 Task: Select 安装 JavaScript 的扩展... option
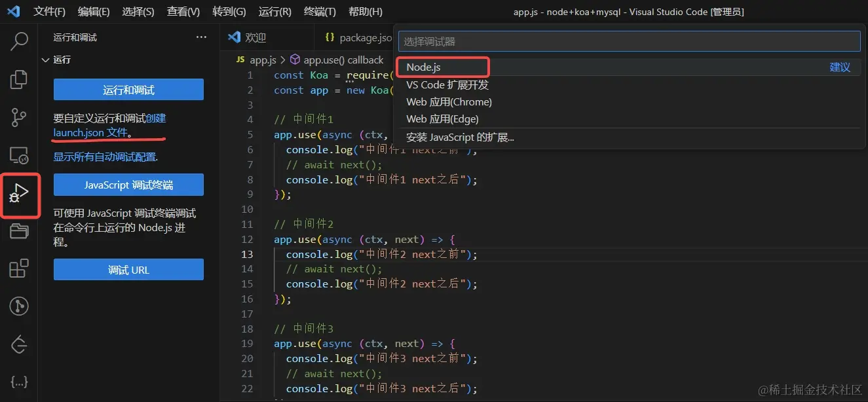click(630, 137)
